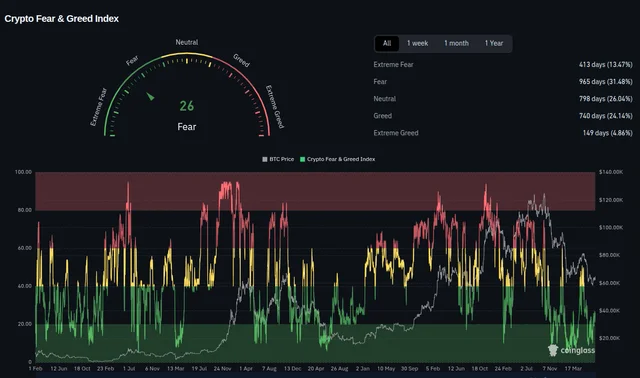Image resolution: width=640 pixels, height=378 pixels.
Task: Click the Crypto Fear & Greed Index title
Action: (62, 19)
